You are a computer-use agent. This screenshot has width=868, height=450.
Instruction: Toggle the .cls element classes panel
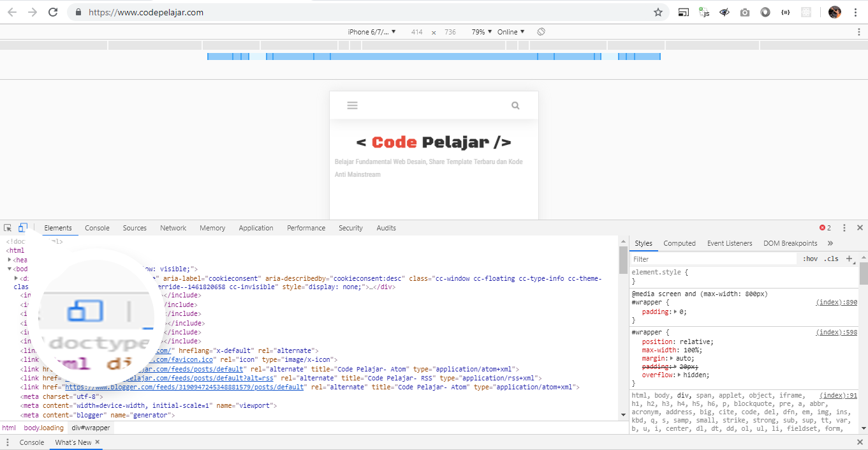point(831,259)
